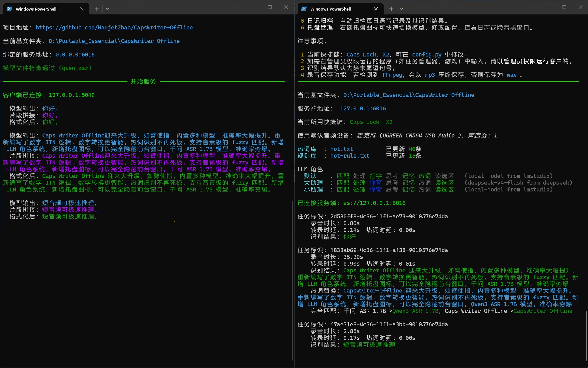The image size is (588, 368).
Task: Click '弹窗' in the 大助理 role row
Action: tap(376, 183)
